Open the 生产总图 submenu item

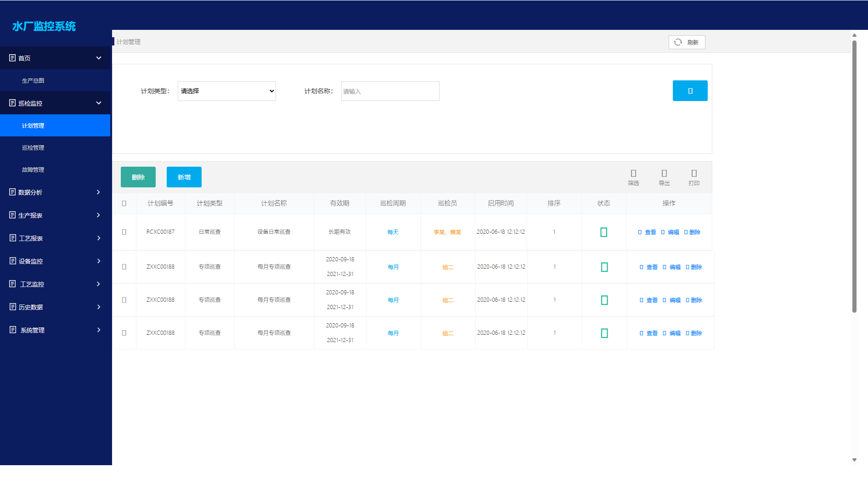(55, 80)
